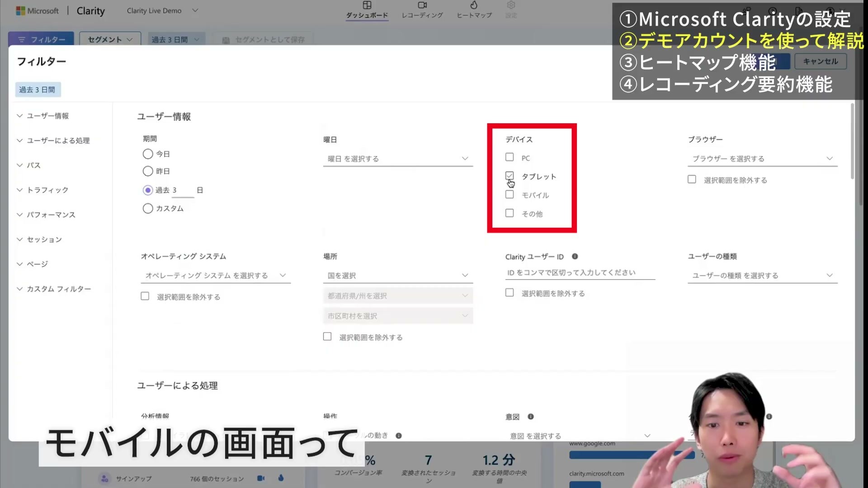Check the その他 device checkbox

509,213
